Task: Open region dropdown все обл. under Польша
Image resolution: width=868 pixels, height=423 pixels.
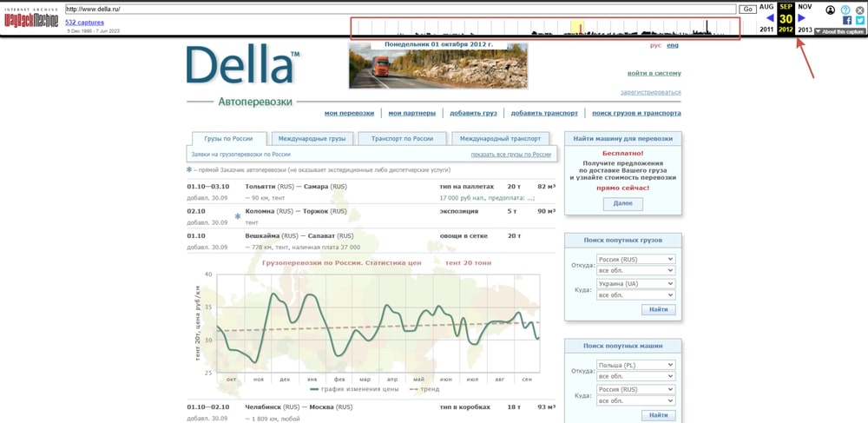Action: click(636, 376)
